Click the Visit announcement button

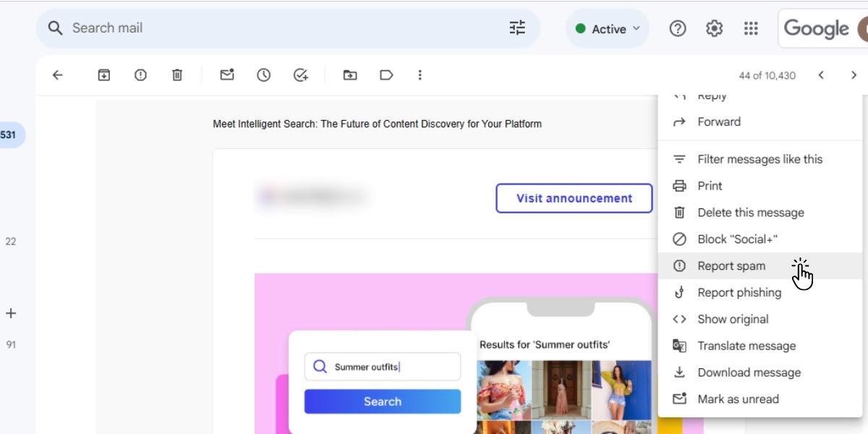click(x=574, y=198)
